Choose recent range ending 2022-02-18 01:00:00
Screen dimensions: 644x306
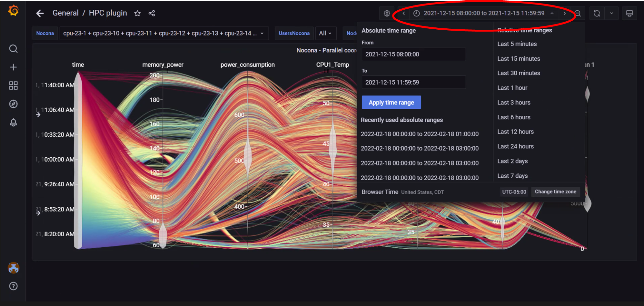[x=420, y=134]
